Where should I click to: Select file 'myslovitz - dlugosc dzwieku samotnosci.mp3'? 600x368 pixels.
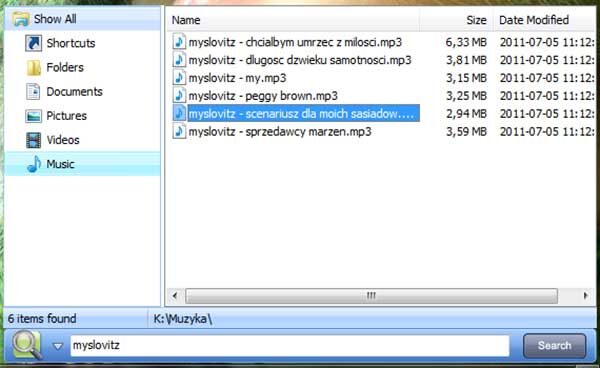(300, 60)
